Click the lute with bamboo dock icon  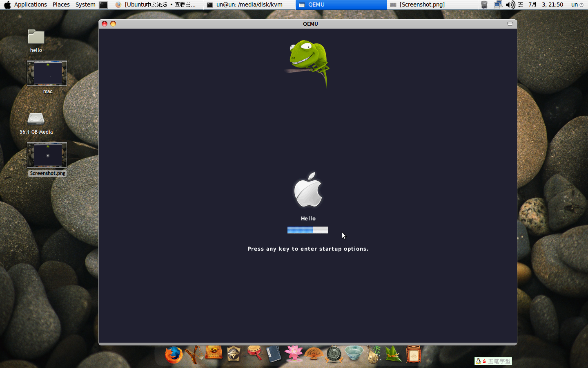(x=374, y=354)
